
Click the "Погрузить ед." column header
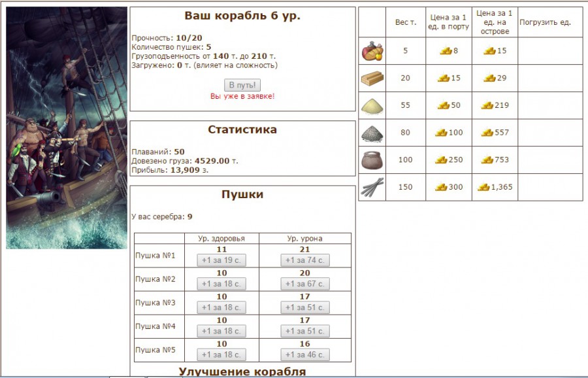545,22
